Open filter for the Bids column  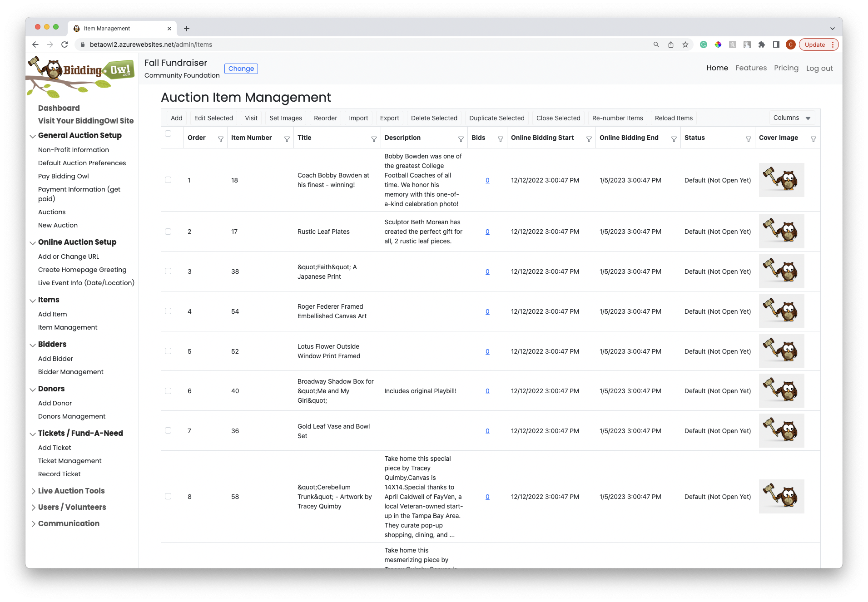(500, 139)
